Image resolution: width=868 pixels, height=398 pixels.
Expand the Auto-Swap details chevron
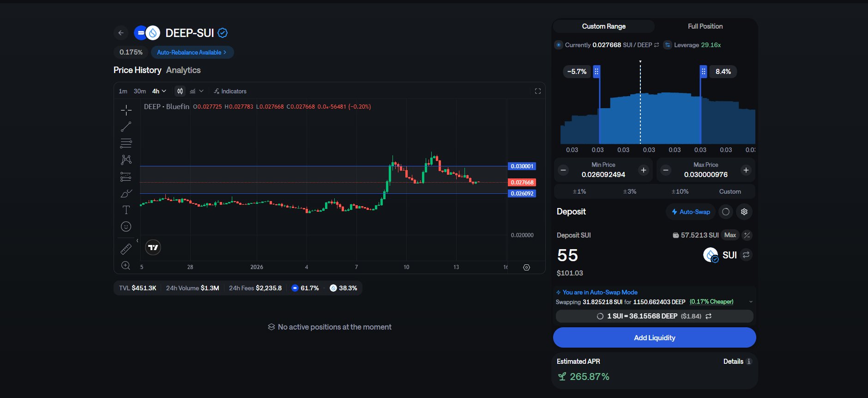[x=751, y=302]
